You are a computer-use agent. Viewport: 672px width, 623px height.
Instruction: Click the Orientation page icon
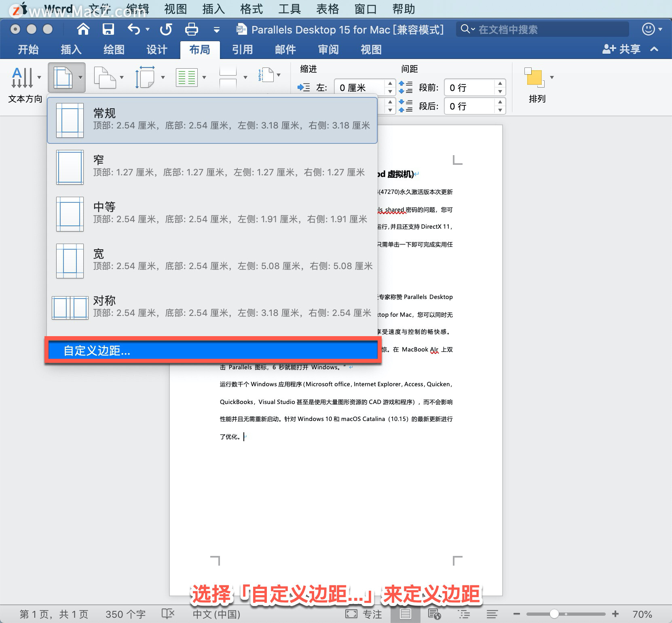click(x=105, y=77)
